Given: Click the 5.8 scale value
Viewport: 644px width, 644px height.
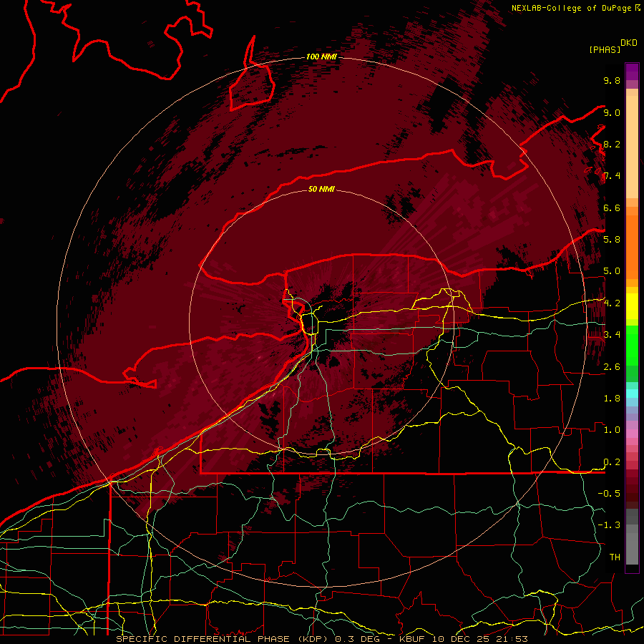Looking at the screenshot, I should click(612, 240).
